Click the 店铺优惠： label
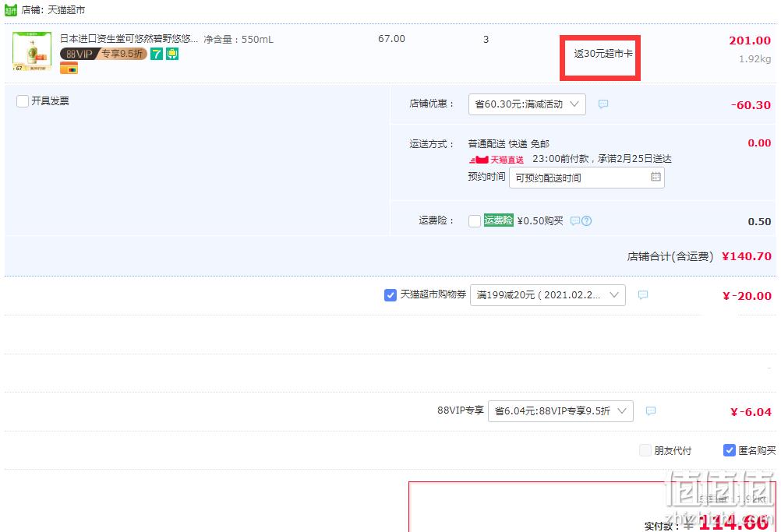The height and width of the screenshot is (532, 781). pyautogui.click(x=432, y=104)
